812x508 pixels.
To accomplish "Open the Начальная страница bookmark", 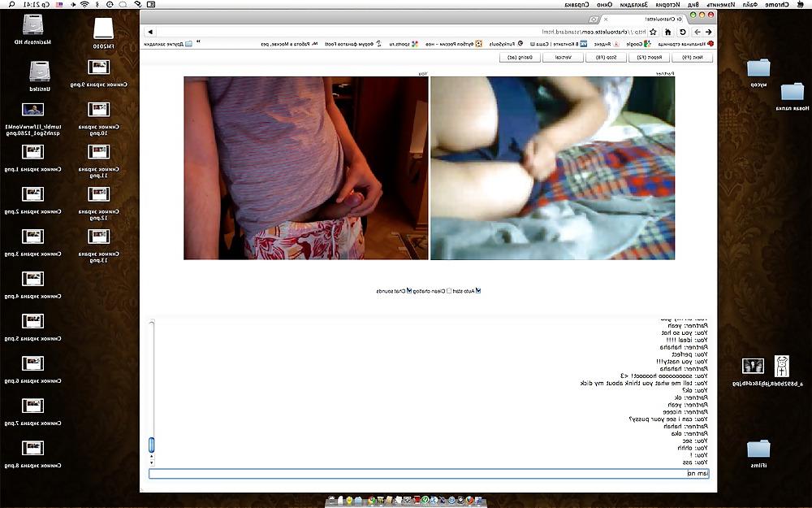I will pyautogui.click(x=685, y=44).
